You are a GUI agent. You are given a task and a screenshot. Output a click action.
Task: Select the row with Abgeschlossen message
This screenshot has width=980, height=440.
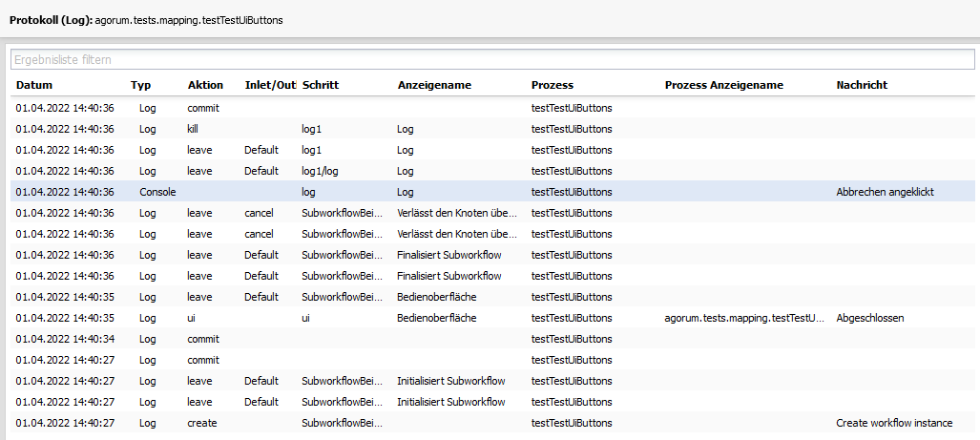[x=492, y=318]
